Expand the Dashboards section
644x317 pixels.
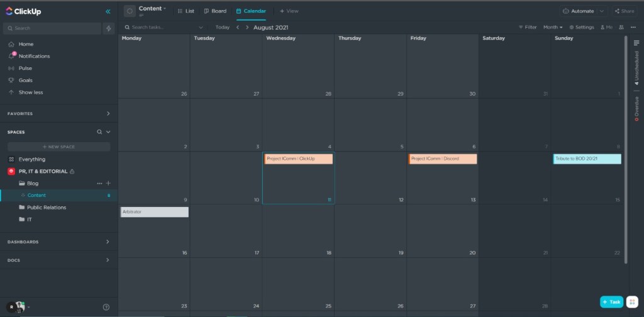108,242
